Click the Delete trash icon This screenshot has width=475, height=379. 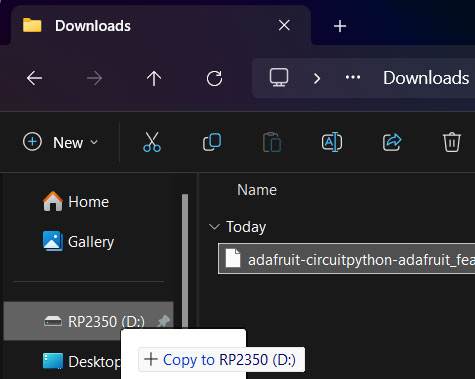[452, 142]
